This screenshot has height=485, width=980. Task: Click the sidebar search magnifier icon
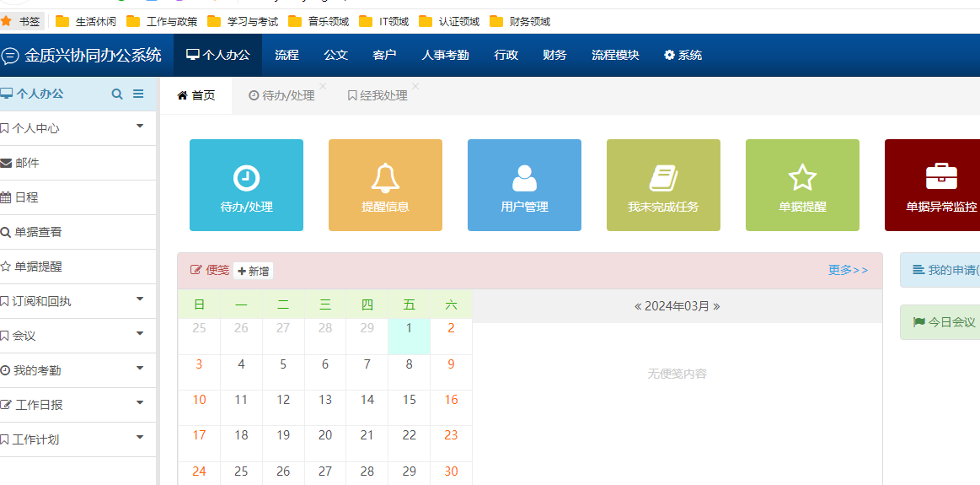[117, 94]
